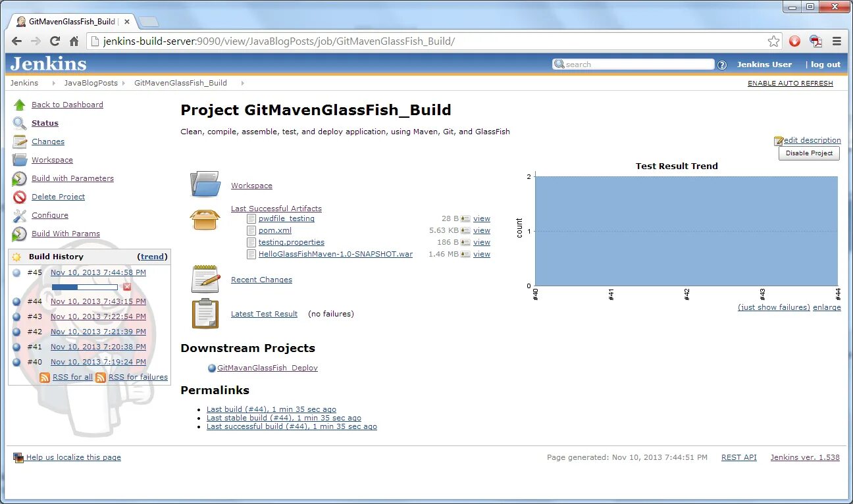Click the blue ball next to GitMavanGlassFish_Deploy

tap(212, 368)
